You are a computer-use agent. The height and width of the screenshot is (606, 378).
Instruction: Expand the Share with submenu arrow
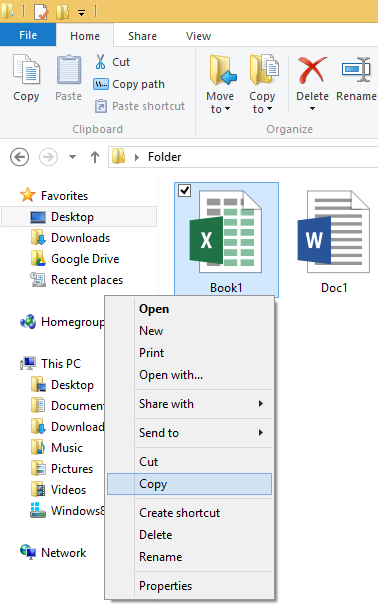[x=261, y=403]
